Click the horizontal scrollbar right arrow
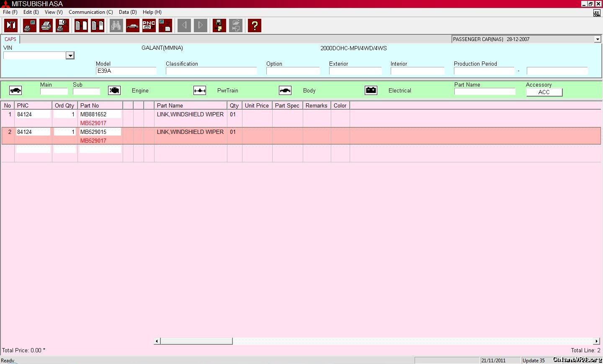Image resolution: width=603 pixels, height=364 pixels. [x=596, y=341]
